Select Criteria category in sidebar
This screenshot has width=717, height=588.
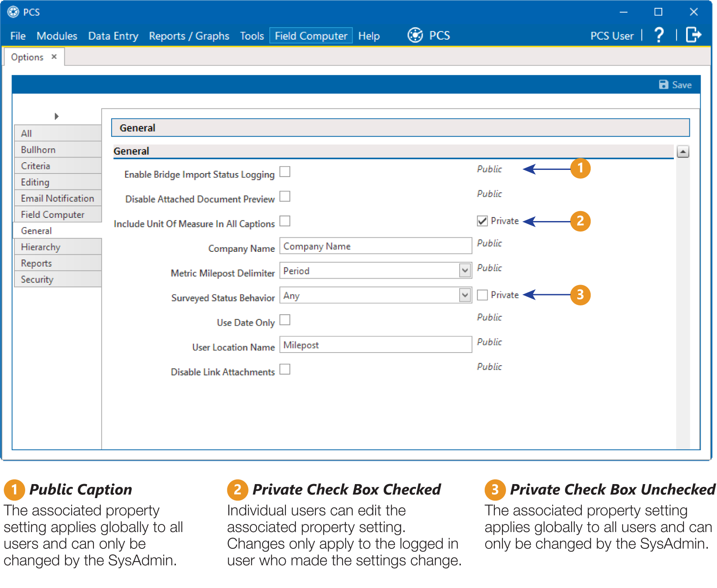click(58, 166)
